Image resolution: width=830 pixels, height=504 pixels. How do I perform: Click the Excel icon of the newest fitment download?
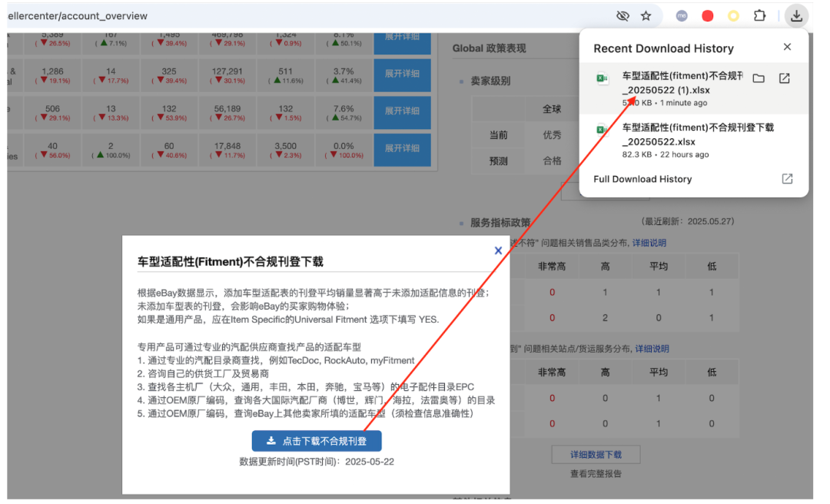tap(604, 78)
